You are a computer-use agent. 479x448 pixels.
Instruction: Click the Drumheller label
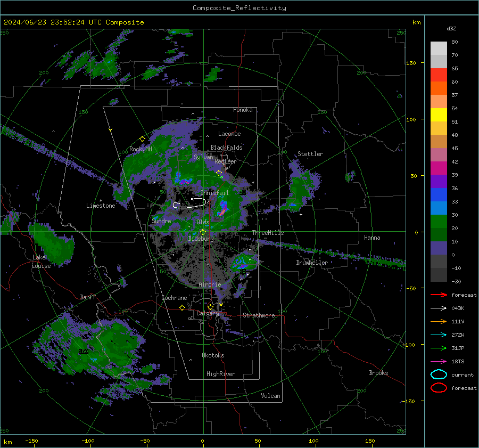(312, 263)
